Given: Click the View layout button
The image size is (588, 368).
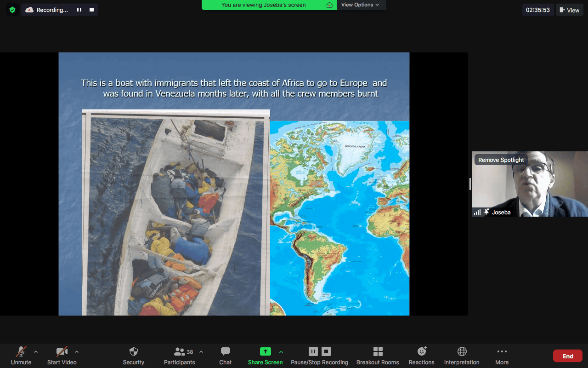Looking at the screenshot, I should coord(570,10).
